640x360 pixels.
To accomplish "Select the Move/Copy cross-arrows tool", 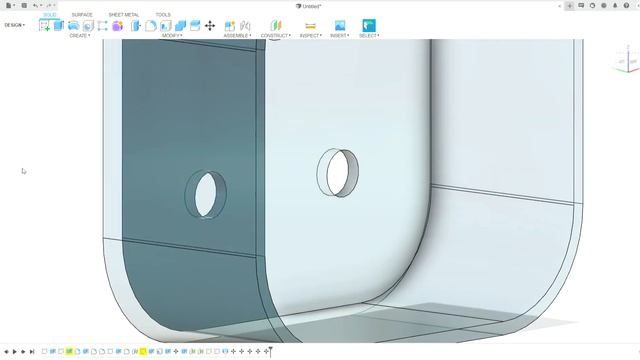I will click(210, 26).
